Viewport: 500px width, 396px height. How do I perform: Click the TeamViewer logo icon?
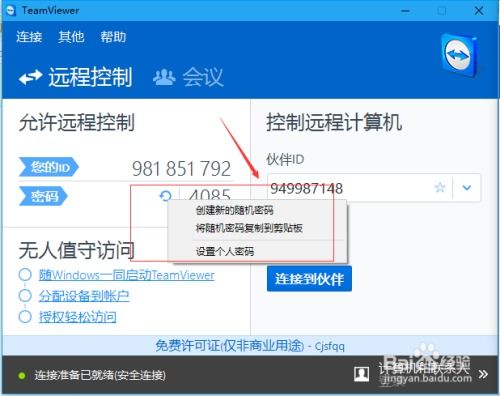point(460,55)
